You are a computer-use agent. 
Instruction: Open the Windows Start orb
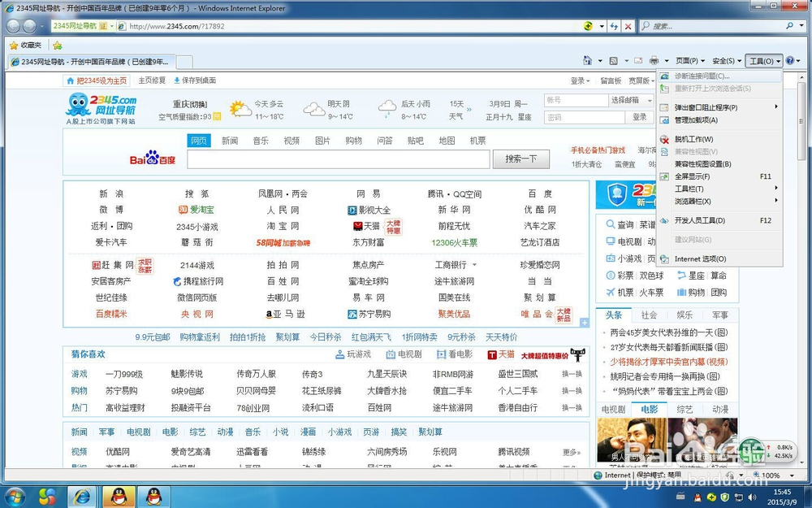(x=15, y=497)
